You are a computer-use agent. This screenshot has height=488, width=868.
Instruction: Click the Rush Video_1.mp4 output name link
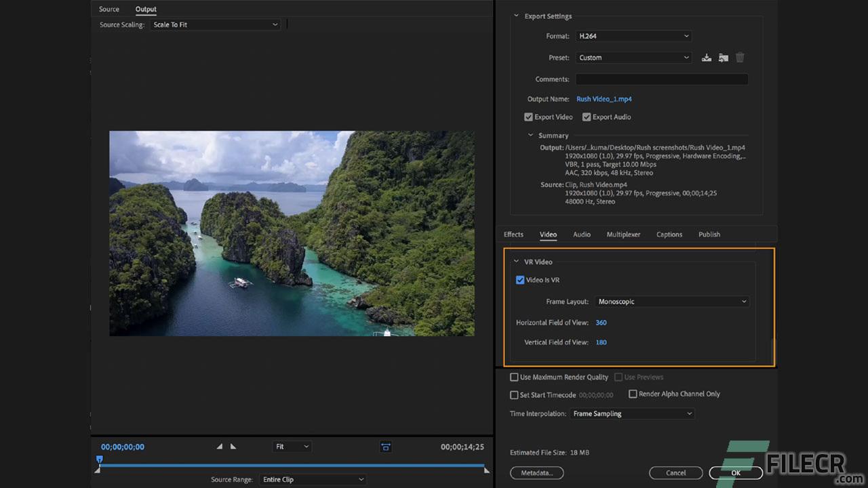(x=604, y=99)
